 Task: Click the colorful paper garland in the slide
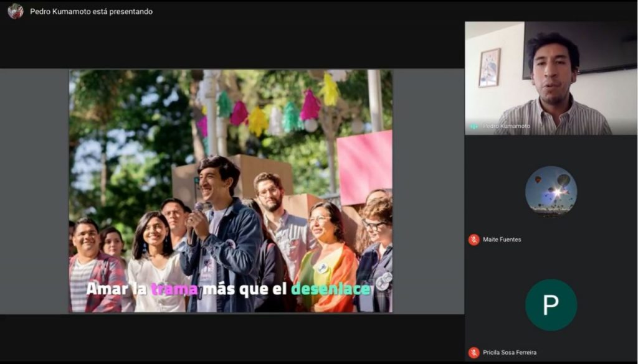pyautogui.click(x=268, y=112)
